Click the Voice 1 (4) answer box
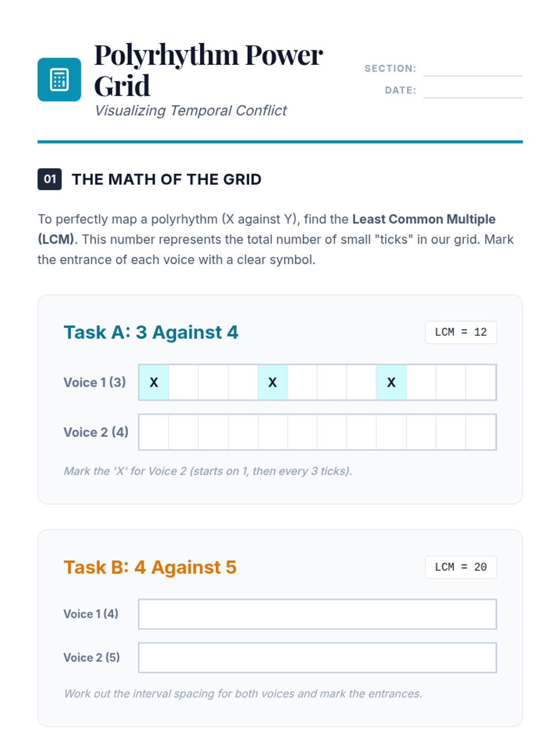 click(317, 614)
